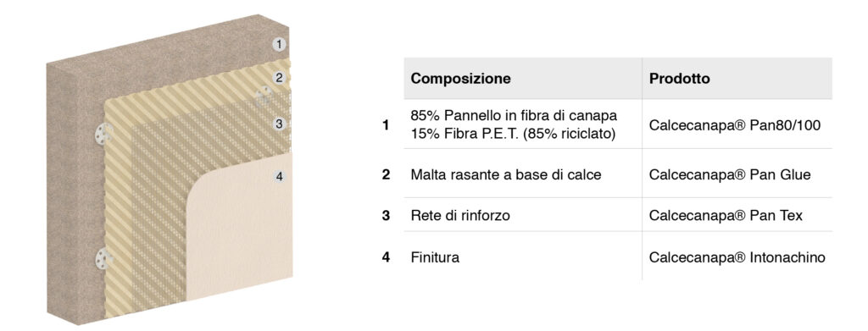
Task: Select the Calcecanapa® Intonachino product cell
Action: (x=737, y=257)
